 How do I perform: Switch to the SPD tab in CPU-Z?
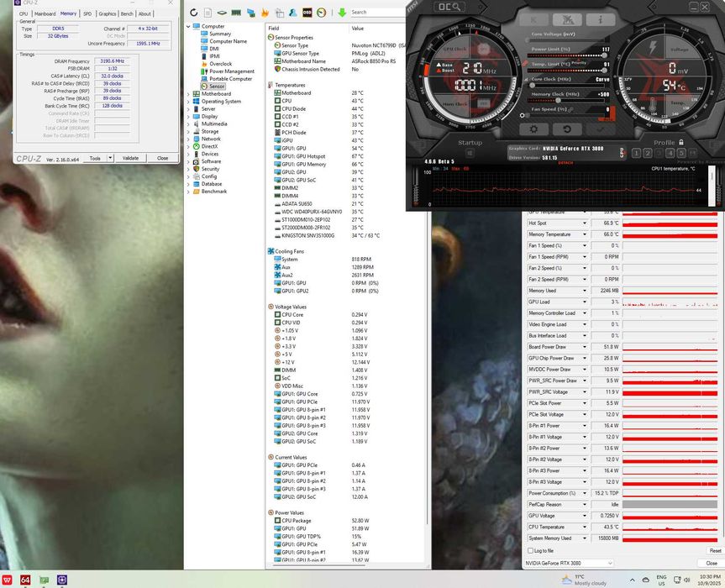87,14
